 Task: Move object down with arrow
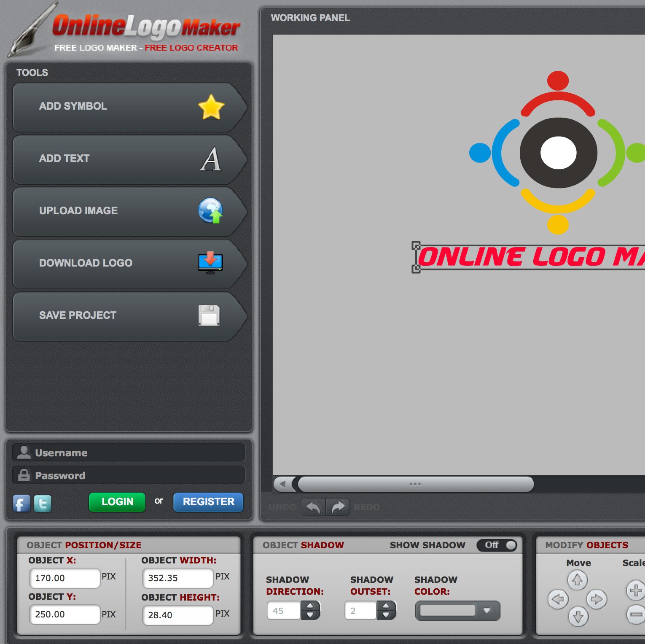[578, 617]
